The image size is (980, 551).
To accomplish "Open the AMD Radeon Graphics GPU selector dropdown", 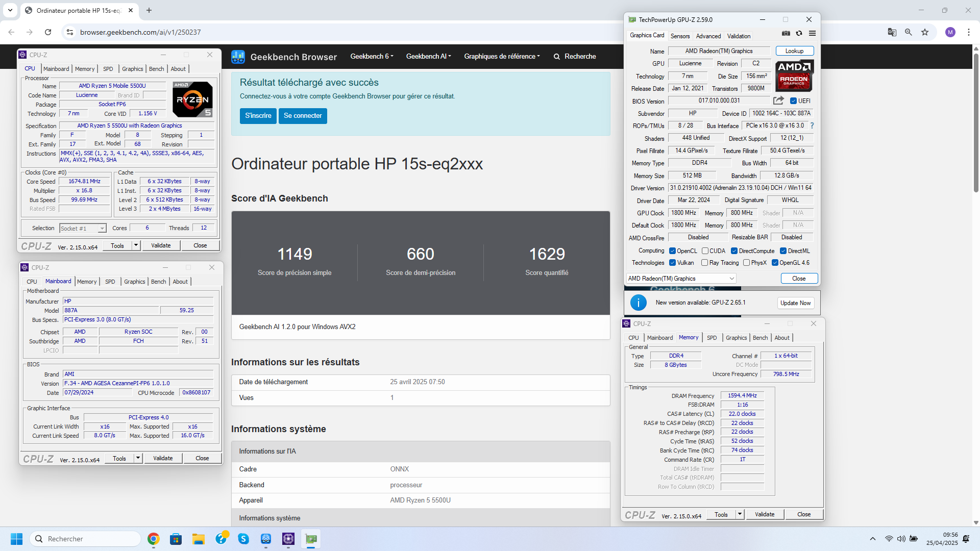I will click(x=681, y=279).
